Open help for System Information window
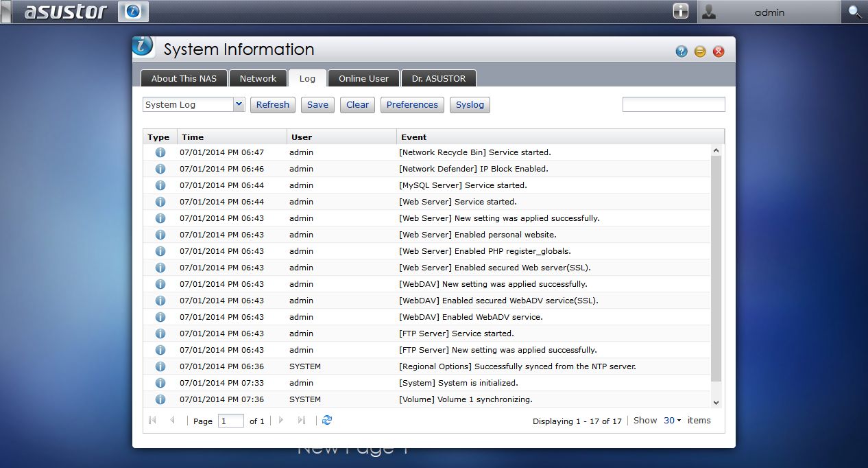The image size is (868, 468). pos(682,51)
